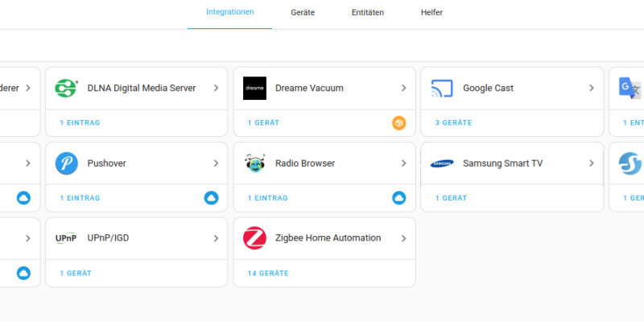Click the Zigbee Home Automation logo
The image size is (644, 322).
(254, 238)
